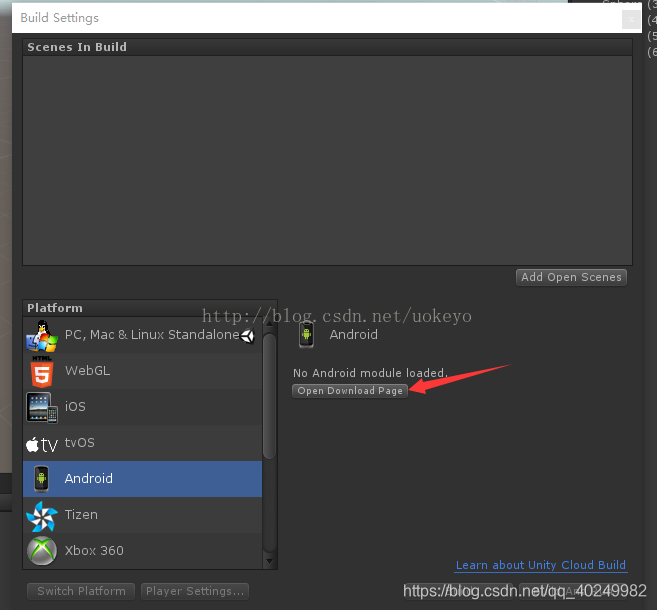Click the Android title in details pane
This screenshot has height=610, width=657.
354,334
